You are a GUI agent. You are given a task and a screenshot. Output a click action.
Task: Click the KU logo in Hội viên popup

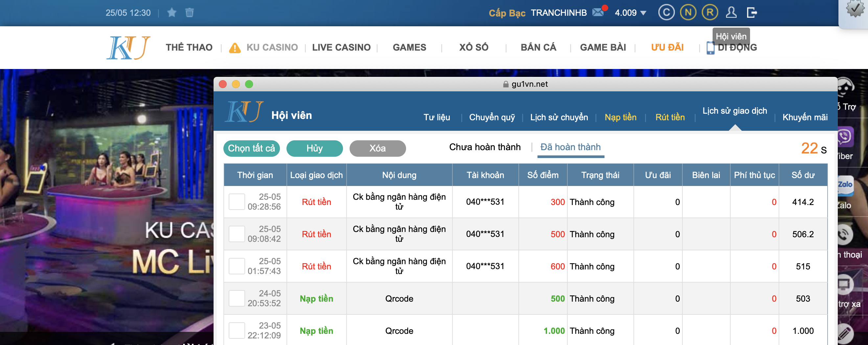coord(244,111)
